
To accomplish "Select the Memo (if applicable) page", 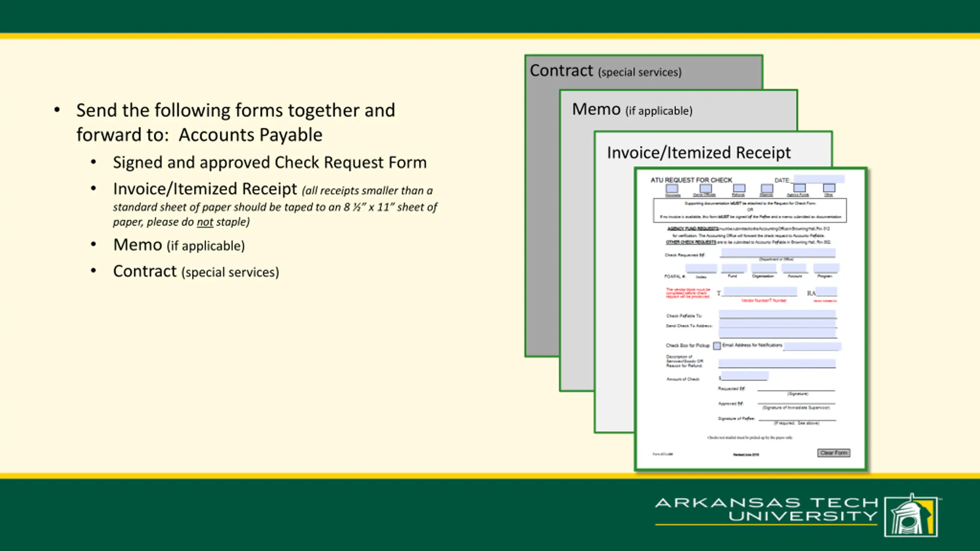I will [x=632, y=110].
